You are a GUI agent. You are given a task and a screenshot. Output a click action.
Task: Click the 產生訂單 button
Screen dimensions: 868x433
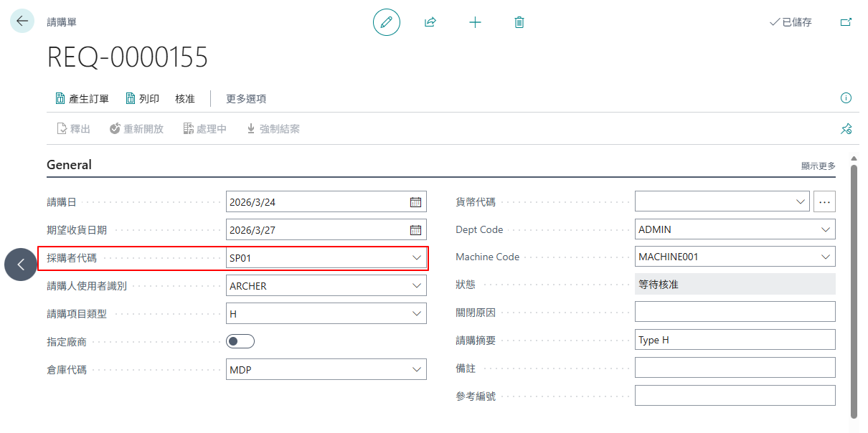point(82,99)
